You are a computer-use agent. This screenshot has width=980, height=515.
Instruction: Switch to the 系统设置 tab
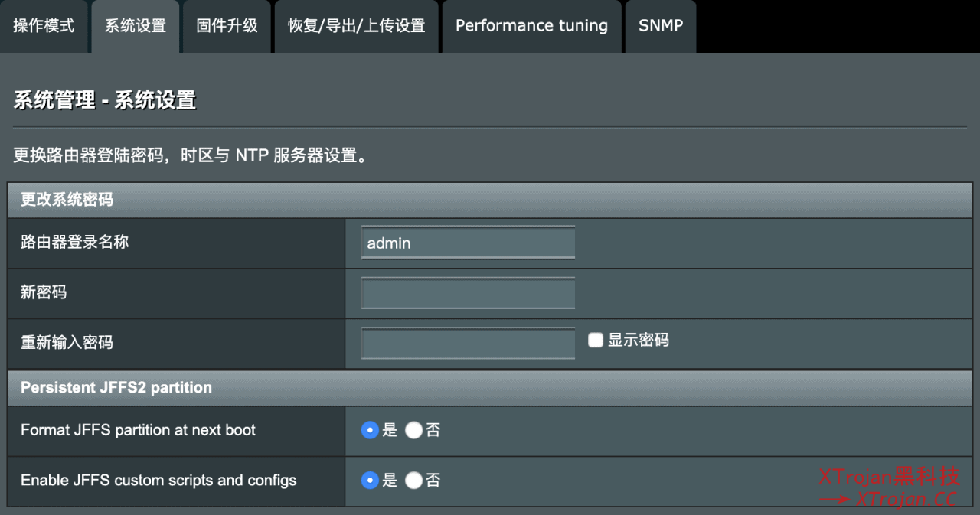[x=136, y=25]
